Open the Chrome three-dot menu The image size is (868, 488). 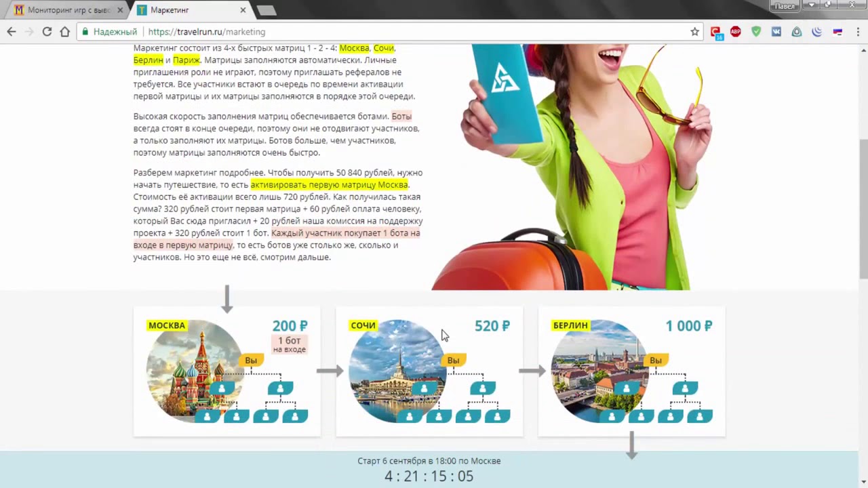click(x=856, y=32)
